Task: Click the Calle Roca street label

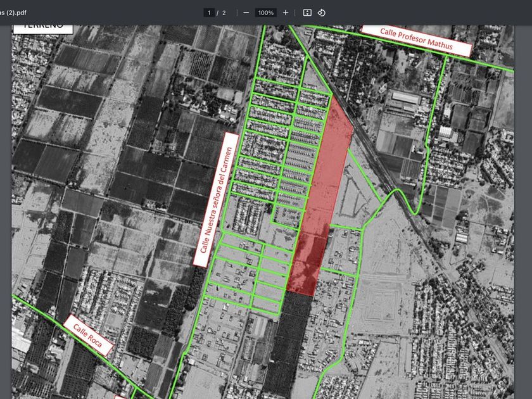Action: (x=88, y=335)
